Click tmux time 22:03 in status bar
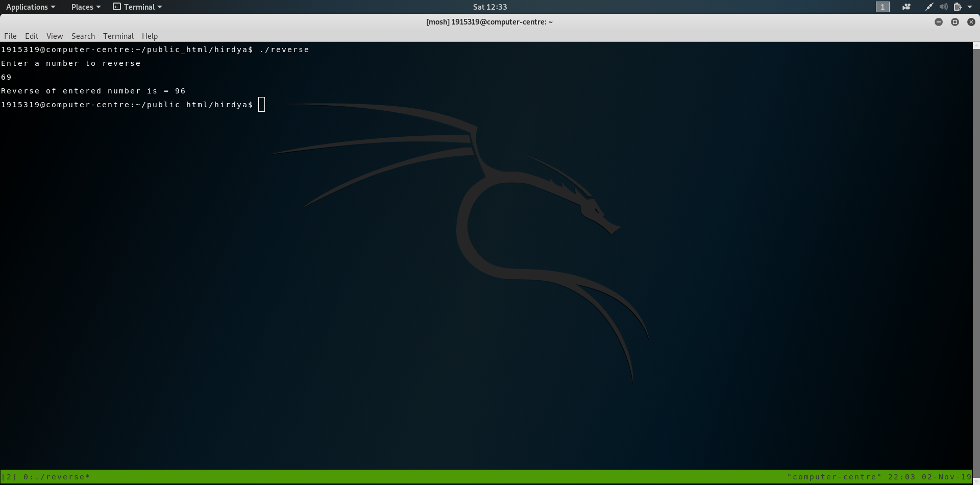The height and width of the screenshot is (485, 980). point(901,477)
